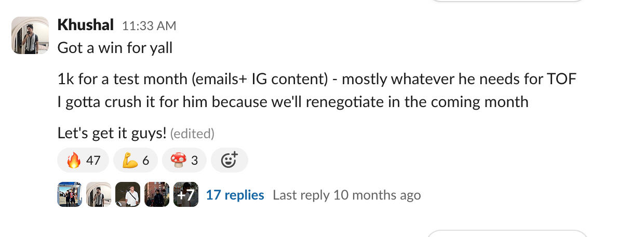Viewport: 644px width, 237px height.
Task: Click second small thread avatar, mirror selfie
Action: click(x=99, y=195)
